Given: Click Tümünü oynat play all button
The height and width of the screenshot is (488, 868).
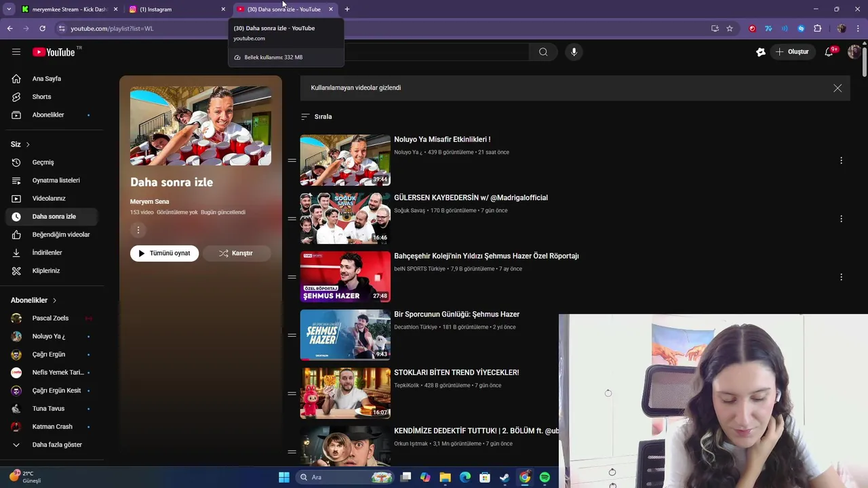Looking at the screenshot, I should point(164,253).
